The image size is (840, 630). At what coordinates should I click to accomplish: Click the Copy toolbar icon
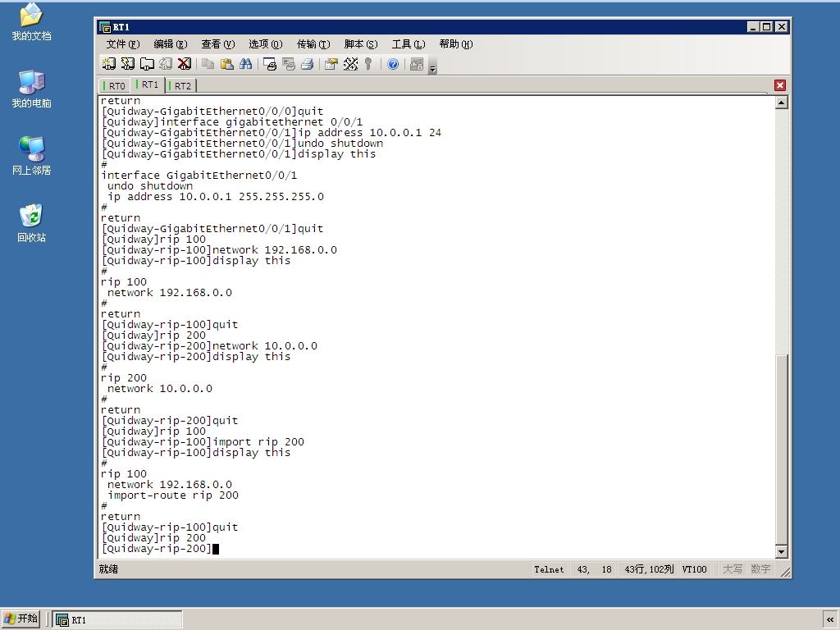pyautogui.click(x=208, y=64)
